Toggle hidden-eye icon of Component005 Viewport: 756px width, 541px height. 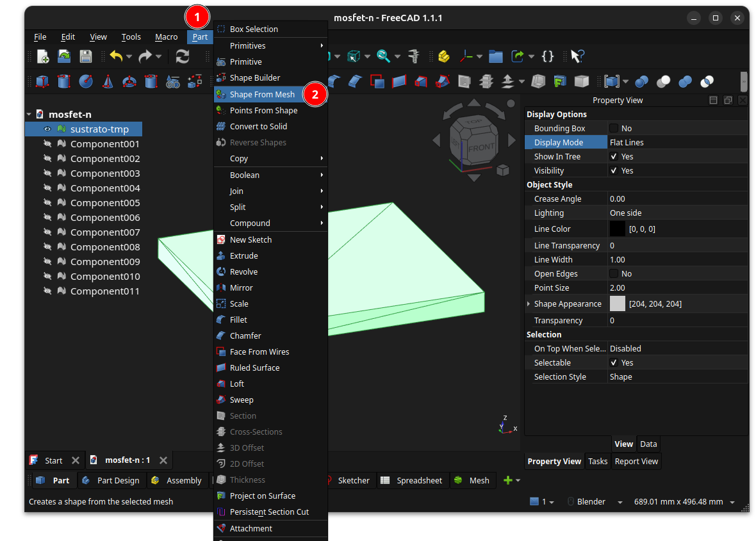click(47, 202)
